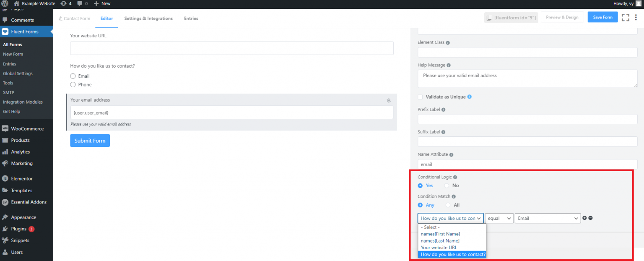The height and width of the screenshot is (261, 644).
Task: Click the WordPress logo icon
Action: click(x=5, y=3)
